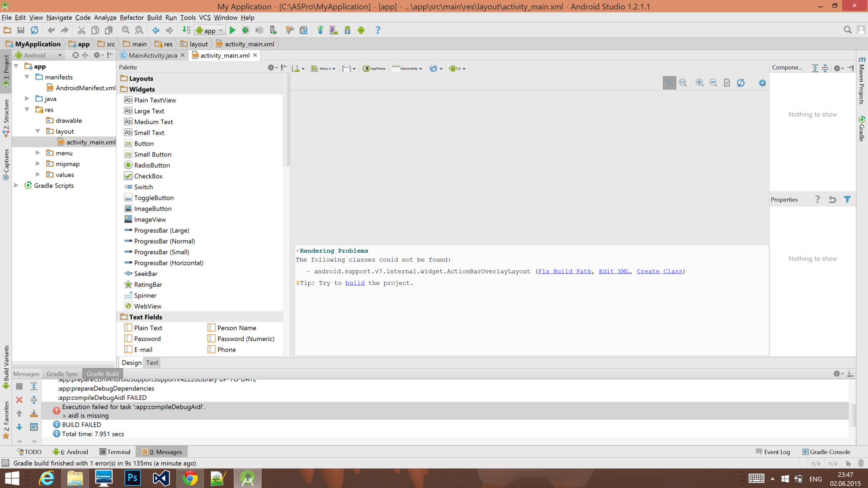This screenshot has width=868, height=488.
Task: Open the preview settings gear icon
Action: pos(762,83)
